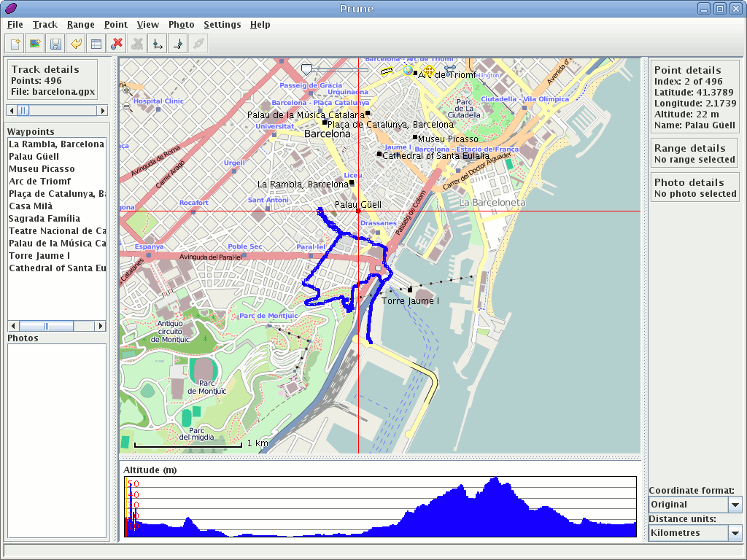Open the Photo menu
Image resolution: width=747 pixels, height=560 pixels.
click(x=182, y=25)
